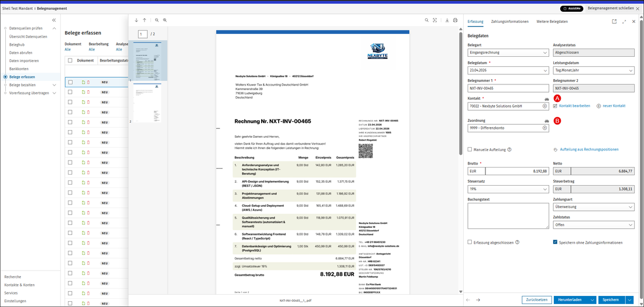Open search in the PDF viewer toolbar
This screenshot has width=644, height=307.
click(427, 20)
